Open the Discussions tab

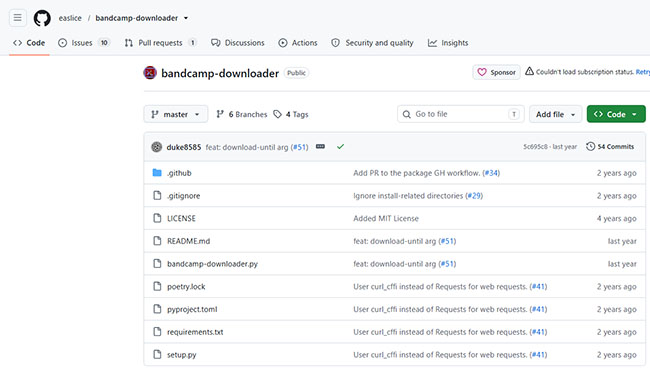pos(238,43)
